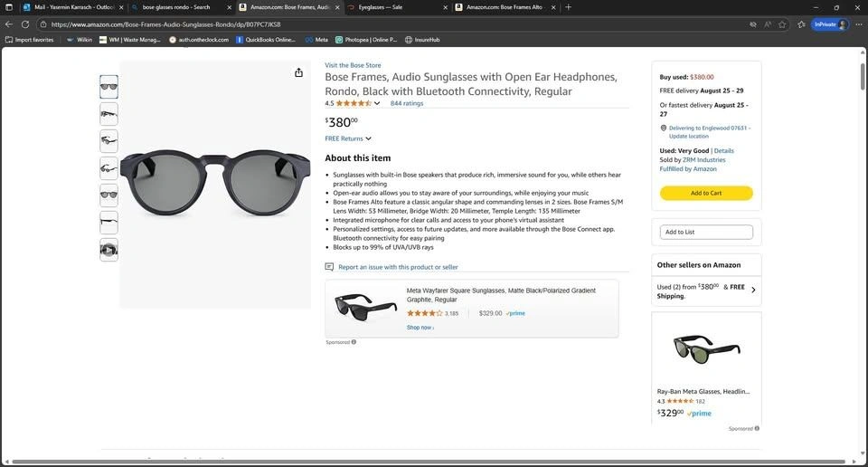Open the Add to List dropdown

[x=706, y=233]
